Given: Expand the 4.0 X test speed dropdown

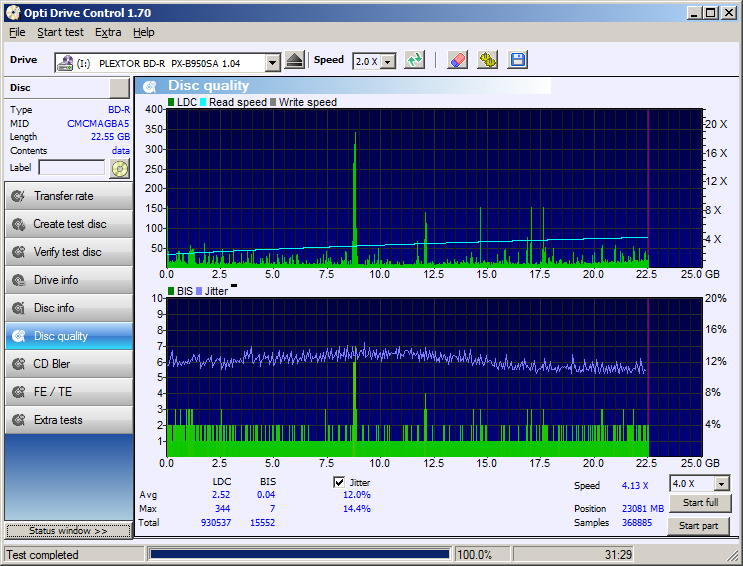Looking at the screenshot, I should [721, 484].
